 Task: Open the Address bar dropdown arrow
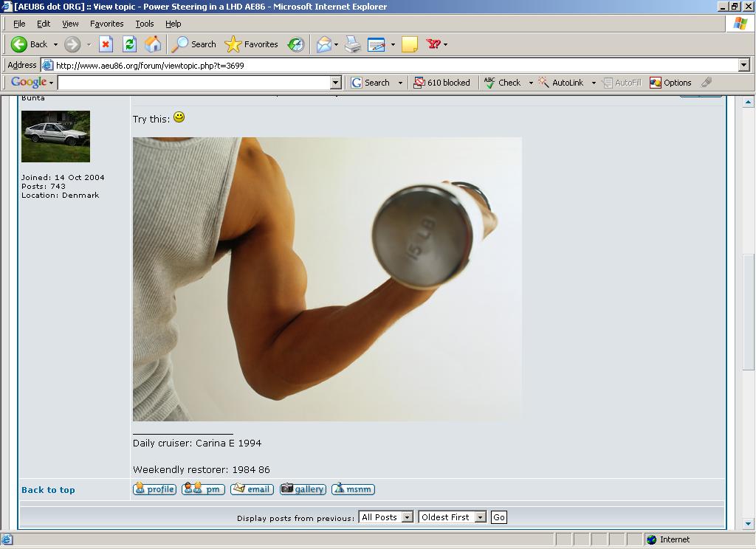tap(743, 65)
